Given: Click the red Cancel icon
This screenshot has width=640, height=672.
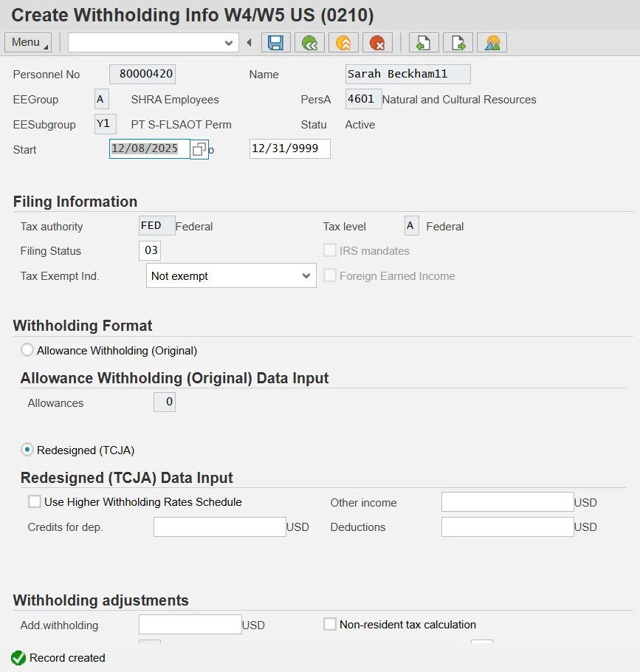Looking at the screenshot, I should coord(377,43).
